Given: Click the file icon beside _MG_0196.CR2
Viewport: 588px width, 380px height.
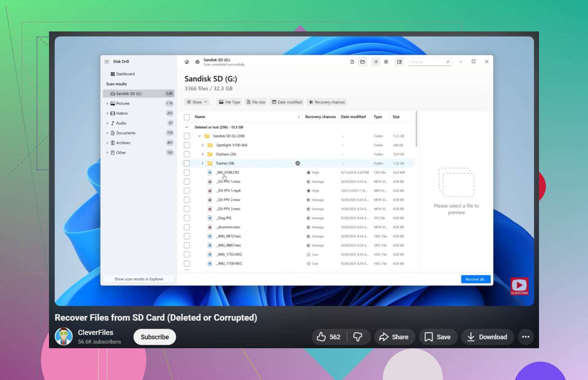Looking at the screenshot, I should tap(210, 172).
